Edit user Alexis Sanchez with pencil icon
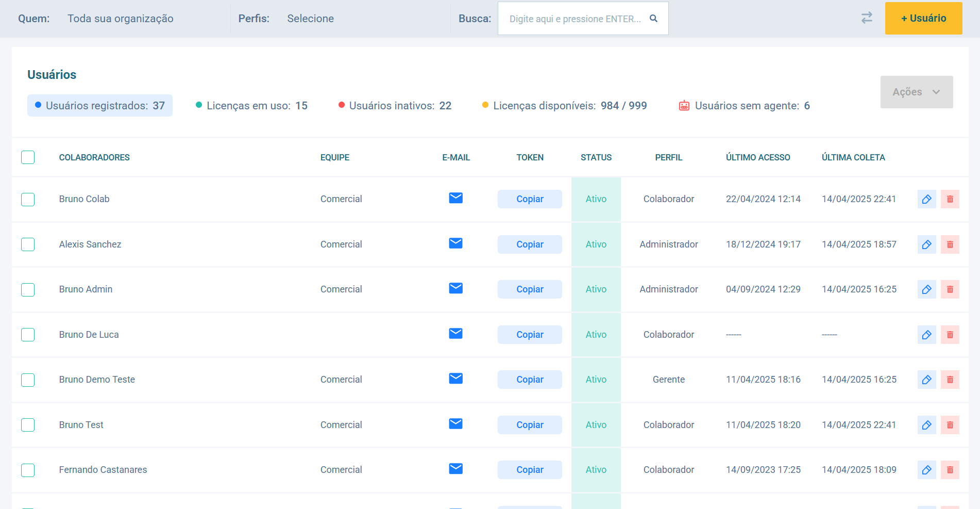The height and width of the screenshot is (509, 980). click(926, 244)
